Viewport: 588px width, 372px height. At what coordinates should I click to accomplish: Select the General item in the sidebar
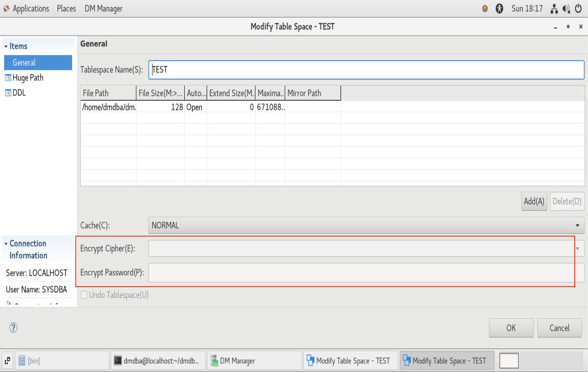click(x=38, y=63)
